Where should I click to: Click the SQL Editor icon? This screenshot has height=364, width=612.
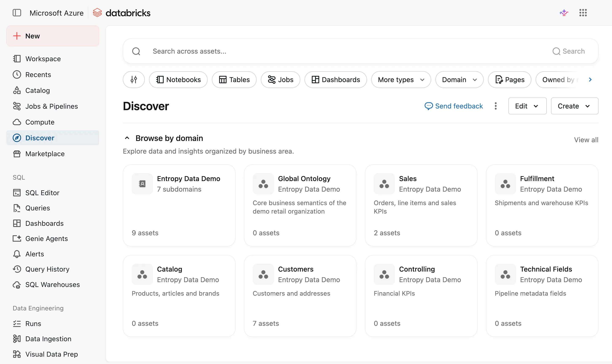pos(17,192)
